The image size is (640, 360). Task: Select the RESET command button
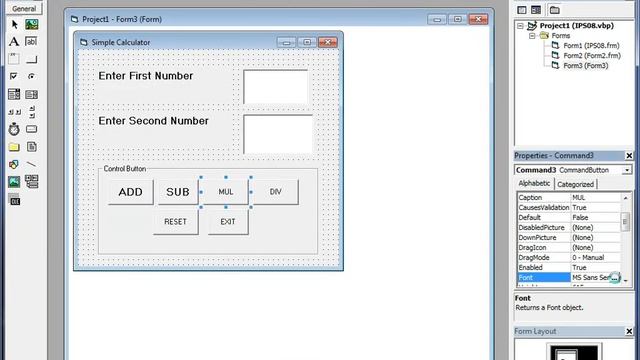pyautogui.click(x=176, y=222)
